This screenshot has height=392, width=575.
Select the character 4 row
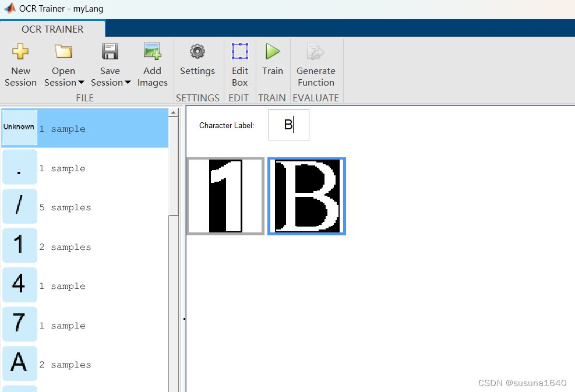[x=84, y=285]
